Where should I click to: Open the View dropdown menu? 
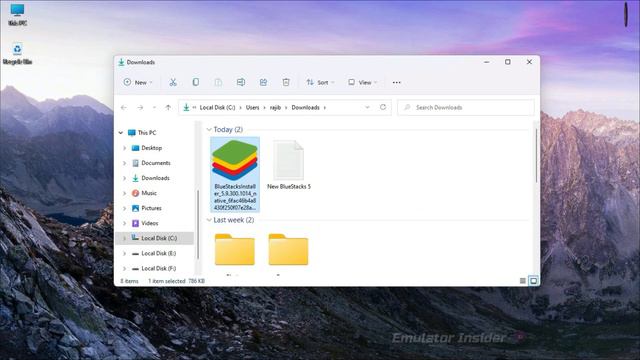click(362, 82)
